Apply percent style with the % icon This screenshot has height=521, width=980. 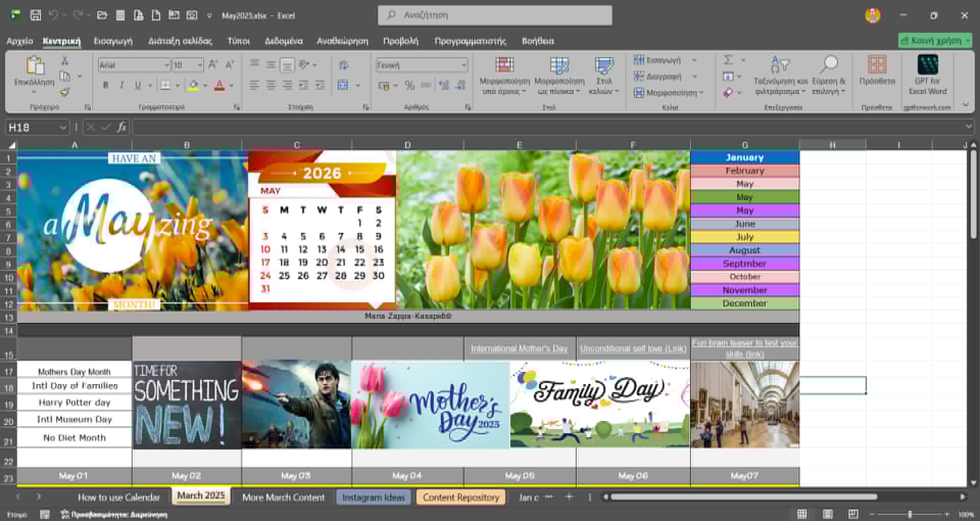click(409, 85)
